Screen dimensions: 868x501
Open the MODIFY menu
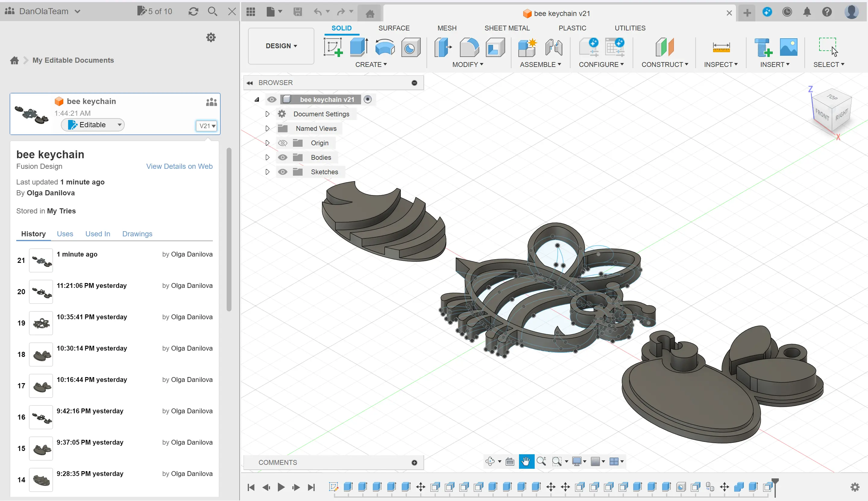tap(467, 64)
